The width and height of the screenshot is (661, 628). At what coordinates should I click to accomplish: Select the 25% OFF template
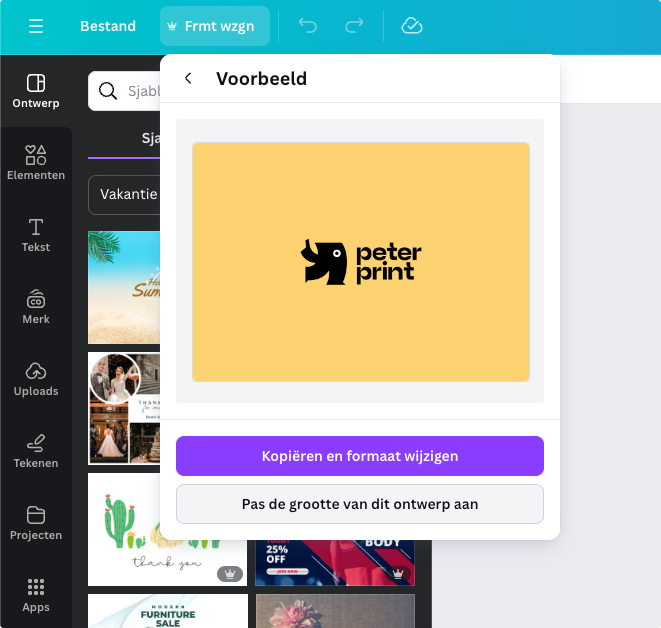[335, 563]
